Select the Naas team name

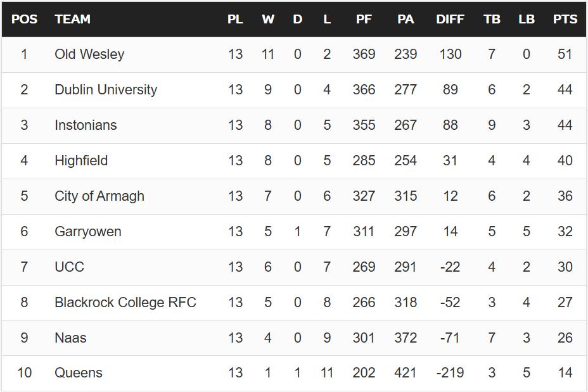point(70,338)
